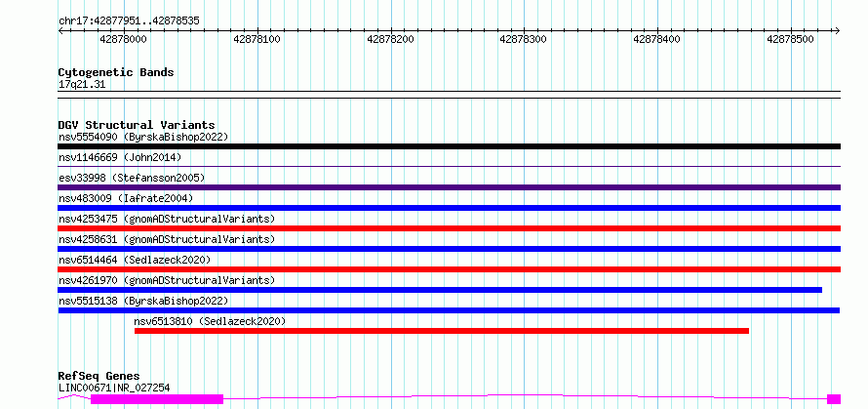868x409 pixels.
Task: Open variant label nsv6513810 (Sedlazeck2020)
Action: point(210,321)
